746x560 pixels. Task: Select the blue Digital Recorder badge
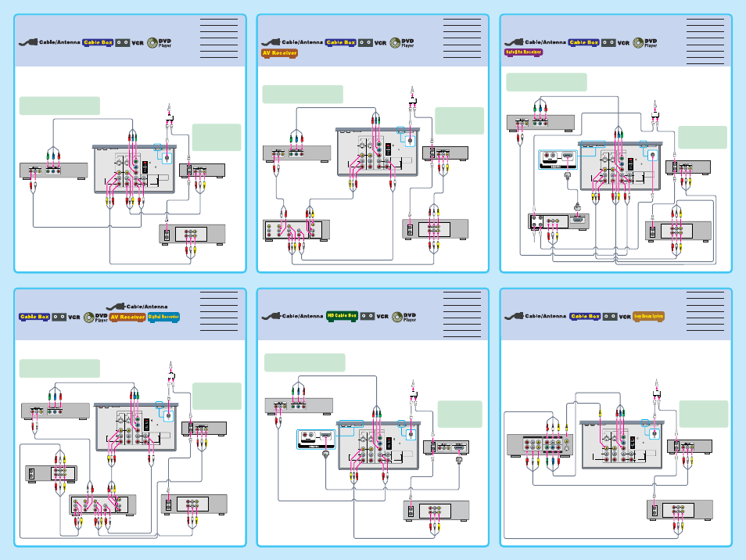[163, 317]
